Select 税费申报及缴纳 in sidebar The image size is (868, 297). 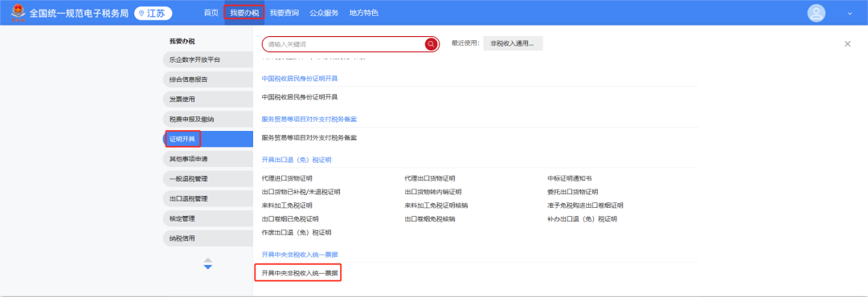coord(208,120)
